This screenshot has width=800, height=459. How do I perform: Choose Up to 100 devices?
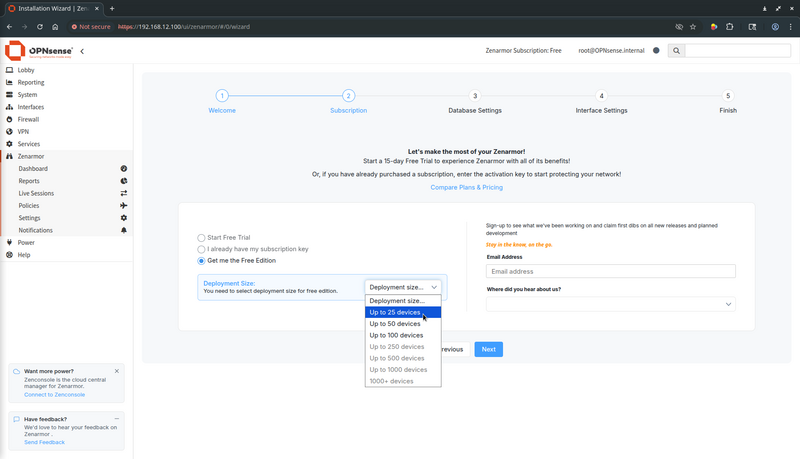(403, 335)
